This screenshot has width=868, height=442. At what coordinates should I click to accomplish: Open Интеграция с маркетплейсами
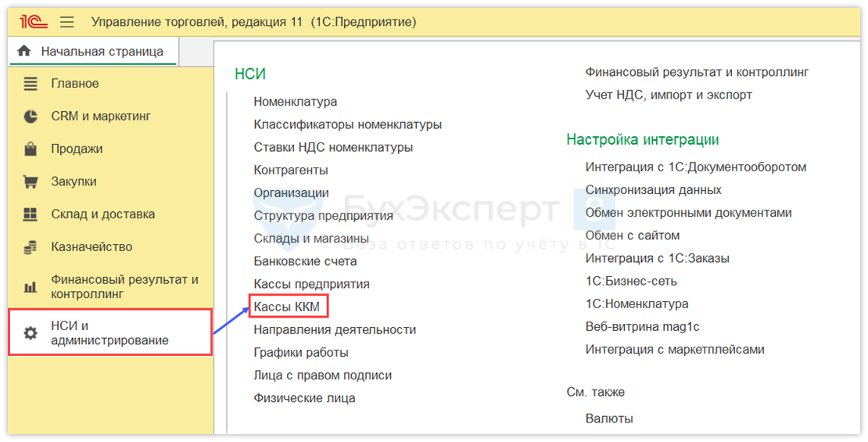click(675, 350)
